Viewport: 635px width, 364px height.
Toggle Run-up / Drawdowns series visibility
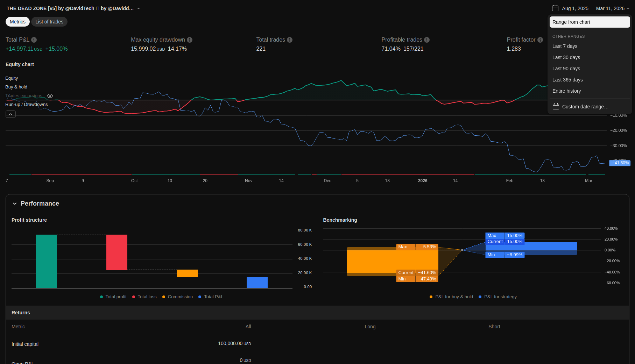click(26, 105)
